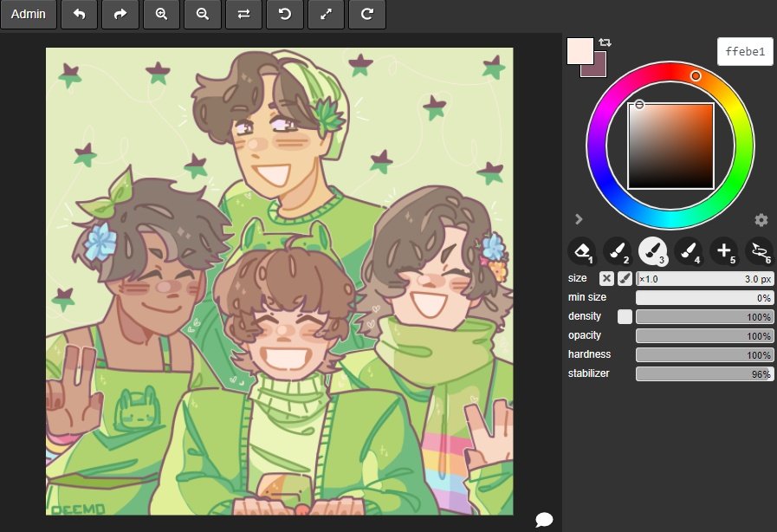Open the Admin menu
The image size is (777, 532).
point(29,15)
